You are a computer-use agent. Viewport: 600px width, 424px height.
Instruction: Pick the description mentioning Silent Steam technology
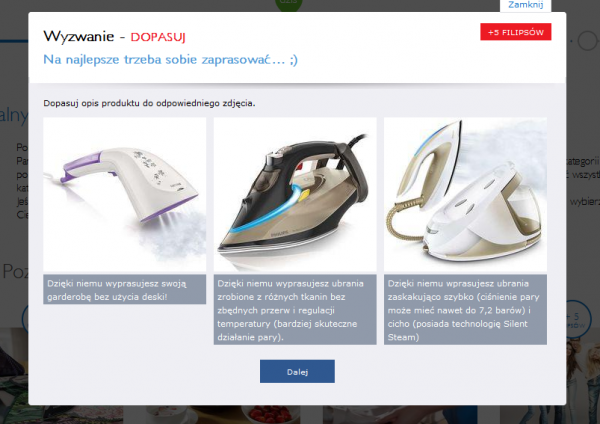465,310
